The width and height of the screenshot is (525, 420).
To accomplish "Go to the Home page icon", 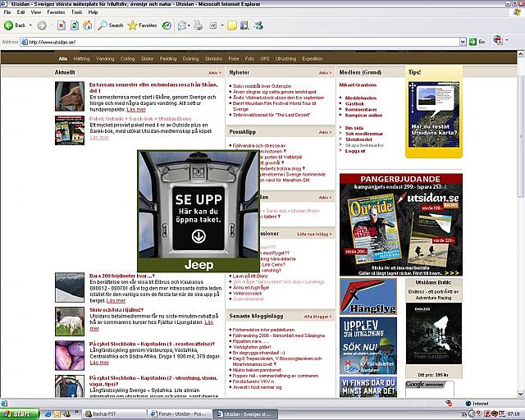I will point(88,25).
